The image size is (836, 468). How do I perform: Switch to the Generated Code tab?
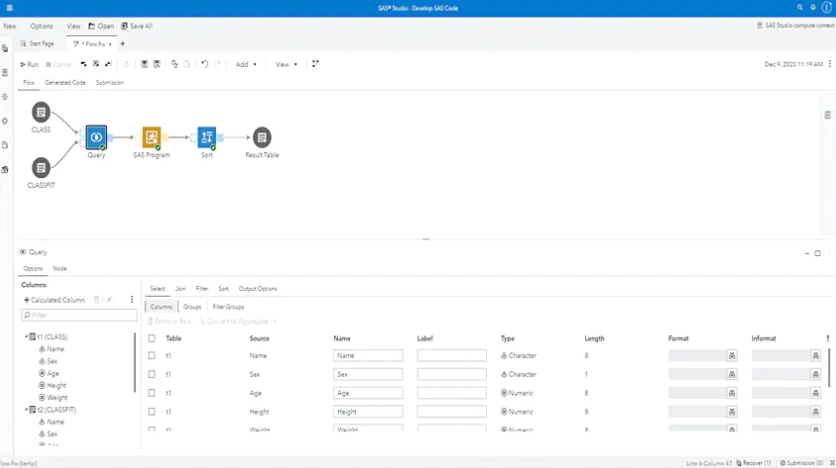[x=65, y=83]
